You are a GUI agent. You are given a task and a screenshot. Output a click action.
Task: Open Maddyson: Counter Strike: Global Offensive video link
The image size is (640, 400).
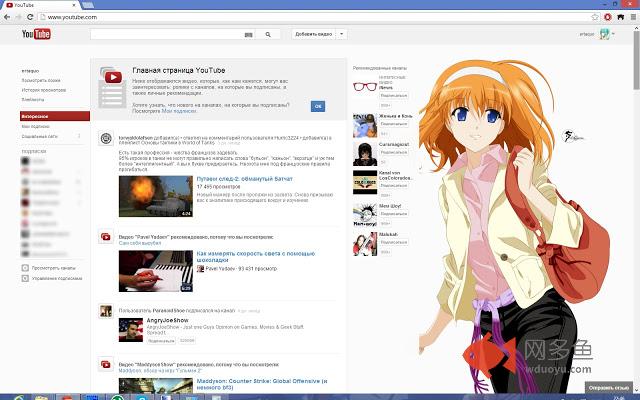pyautogui.click(x=262, y=384)
